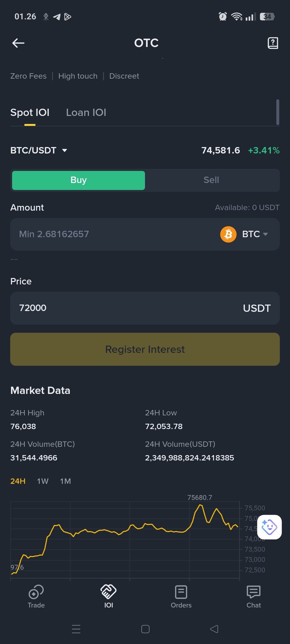Select the Buy side toggle
Screen dimensions: 290x644
[x=78, y=180]
